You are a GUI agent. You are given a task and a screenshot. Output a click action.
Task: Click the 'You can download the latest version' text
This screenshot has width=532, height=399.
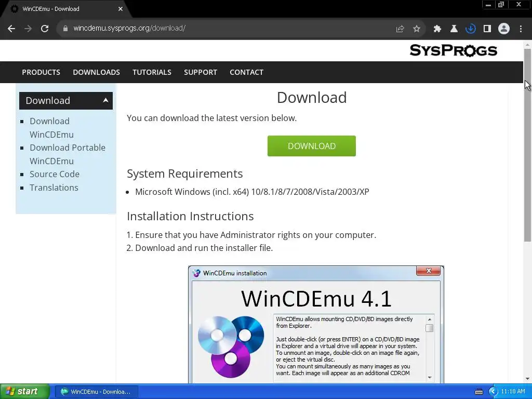[x=212, y=118]
